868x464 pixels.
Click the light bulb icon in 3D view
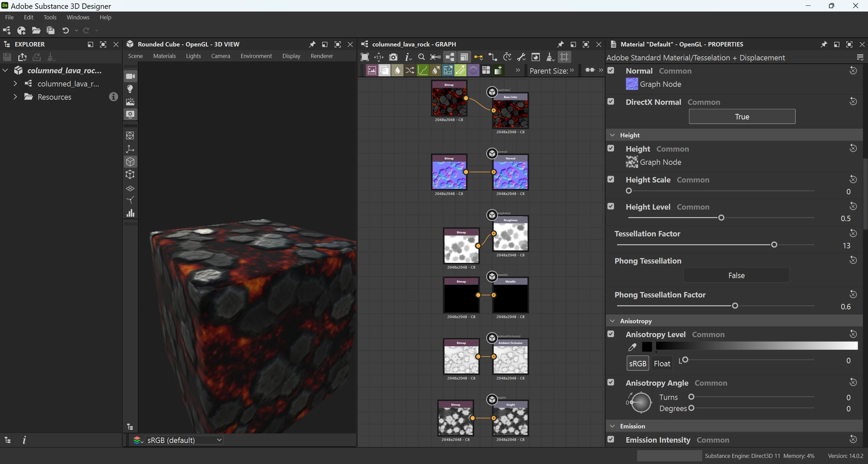(130, 89)
